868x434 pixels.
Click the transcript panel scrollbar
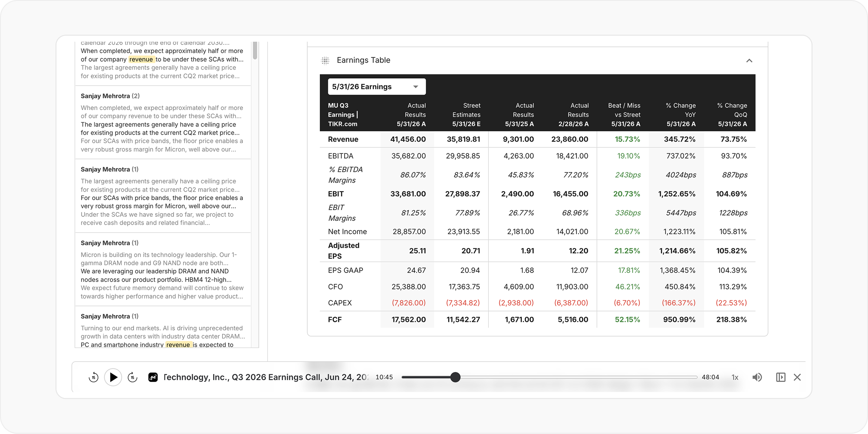coord(255,50)
